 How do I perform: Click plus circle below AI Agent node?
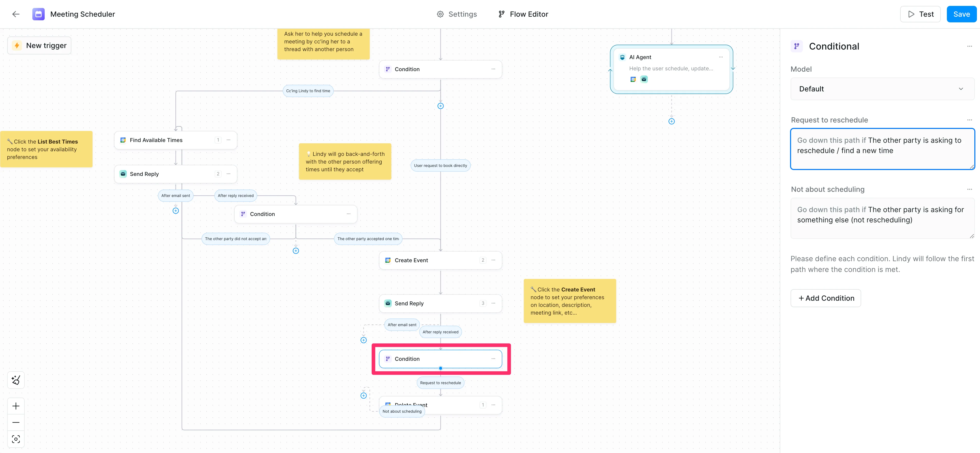pyautogui.click(x=671, y=121)
